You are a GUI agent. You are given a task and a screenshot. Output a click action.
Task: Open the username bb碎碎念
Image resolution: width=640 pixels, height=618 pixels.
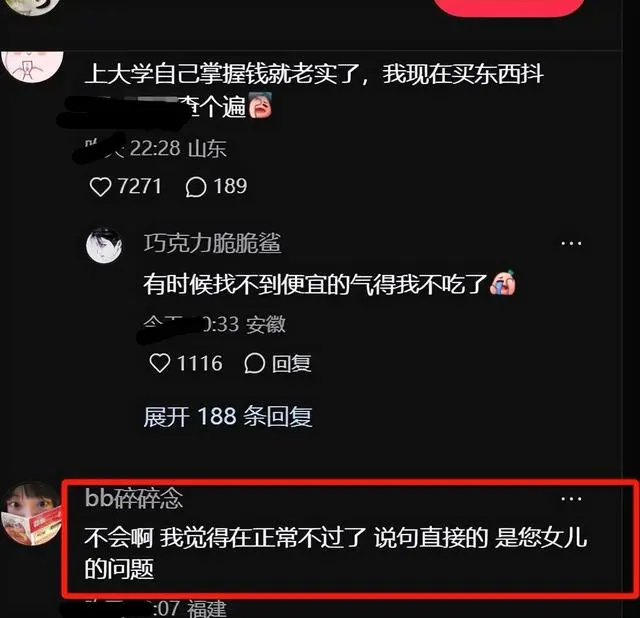point(134,498)
